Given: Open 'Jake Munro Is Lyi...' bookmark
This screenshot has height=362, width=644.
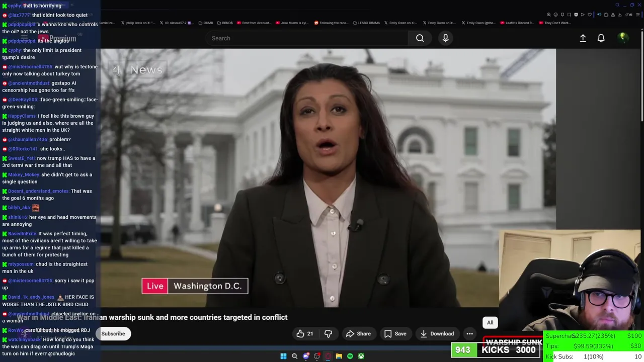Looking at the screenshot, I should [x=292, y=23].
